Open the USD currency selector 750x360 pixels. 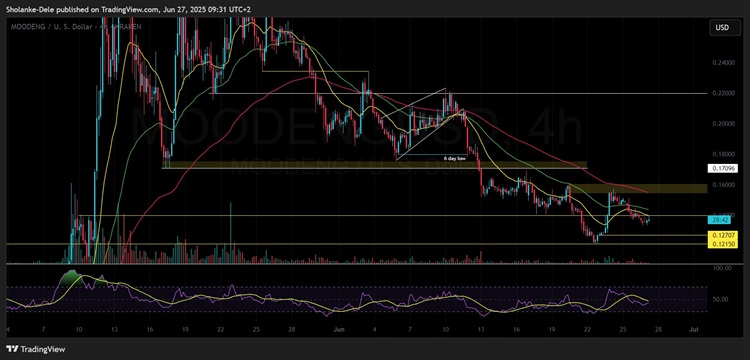(722, 28)
